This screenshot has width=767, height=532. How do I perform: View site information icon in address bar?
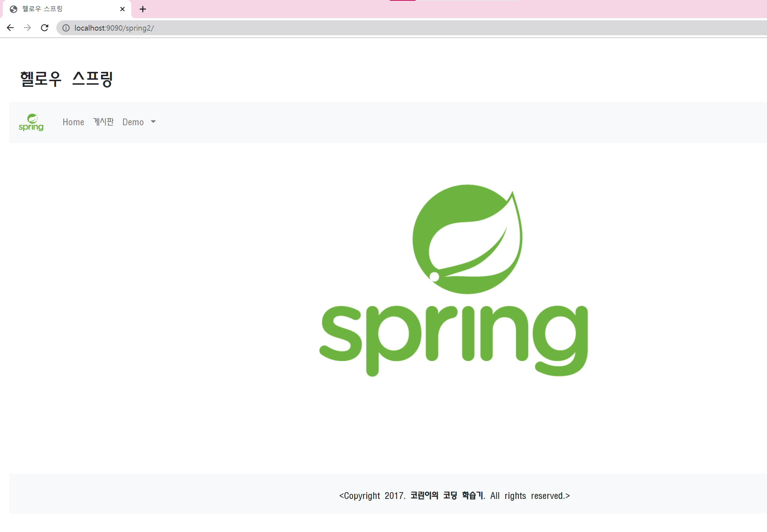(x=66, y=28)
